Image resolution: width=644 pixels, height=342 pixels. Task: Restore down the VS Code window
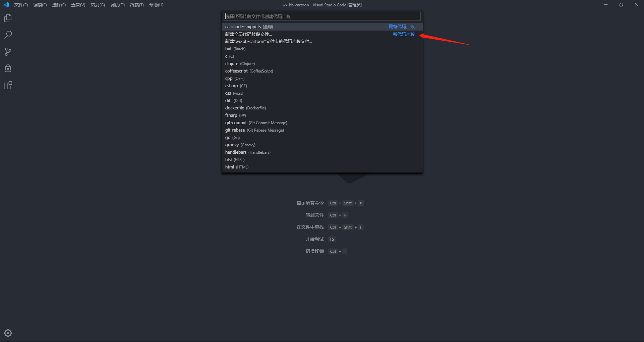pyautogui.click(x=621, y=5)
